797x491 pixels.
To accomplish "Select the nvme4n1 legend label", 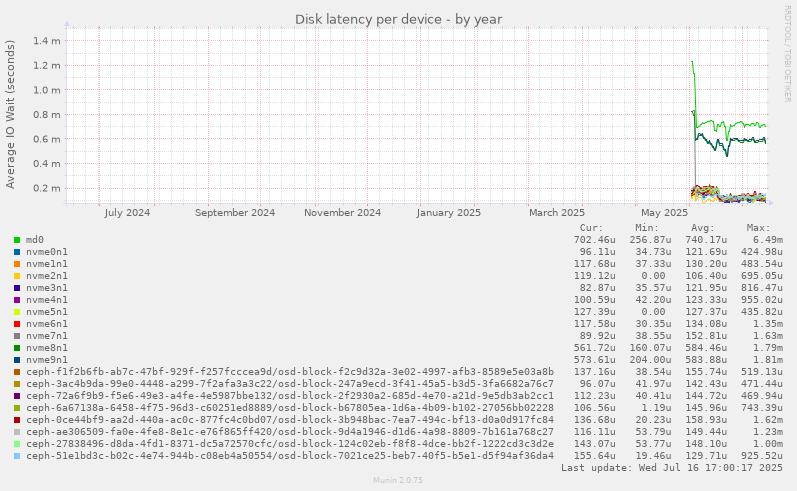I will click(x=47, y=300).
